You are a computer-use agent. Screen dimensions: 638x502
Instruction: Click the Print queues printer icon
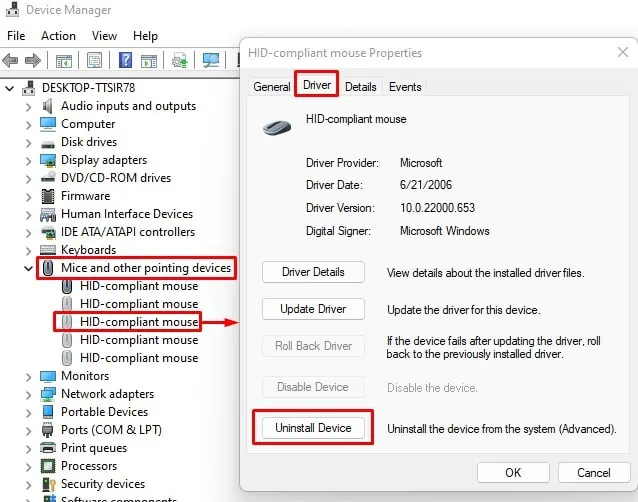pos(48,448)
